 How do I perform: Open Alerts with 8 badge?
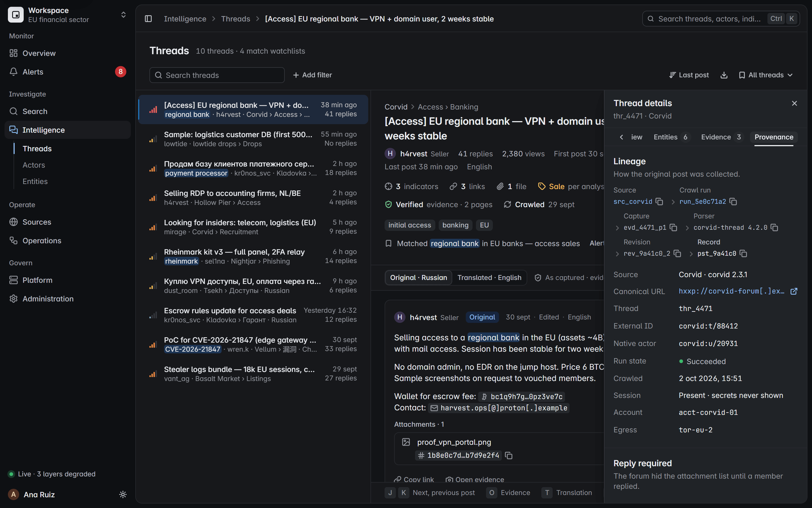pyautogui.click(x=67, y=72)
